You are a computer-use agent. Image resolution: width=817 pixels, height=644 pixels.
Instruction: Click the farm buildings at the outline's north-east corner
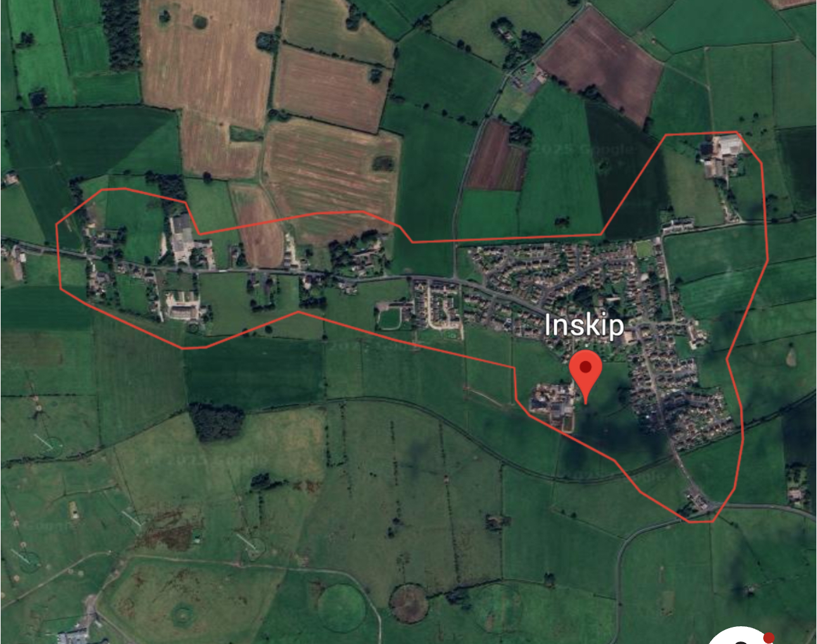tap(723, 155)
